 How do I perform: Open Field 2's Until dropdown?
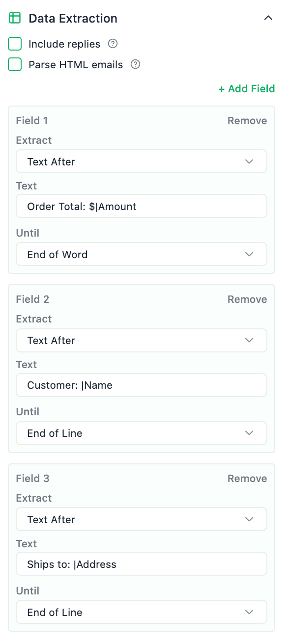[x=142, y=433]
